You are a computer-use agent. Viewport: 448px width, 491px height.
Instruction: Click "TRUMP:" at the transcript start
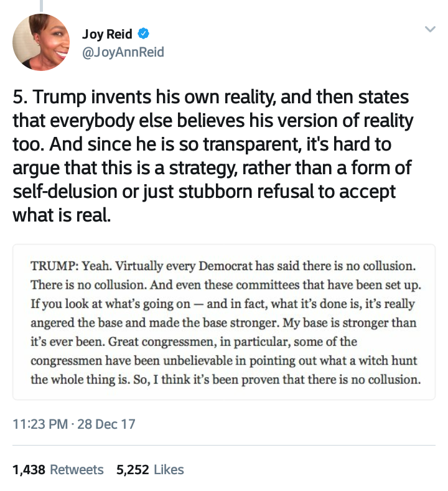(52, 266)
